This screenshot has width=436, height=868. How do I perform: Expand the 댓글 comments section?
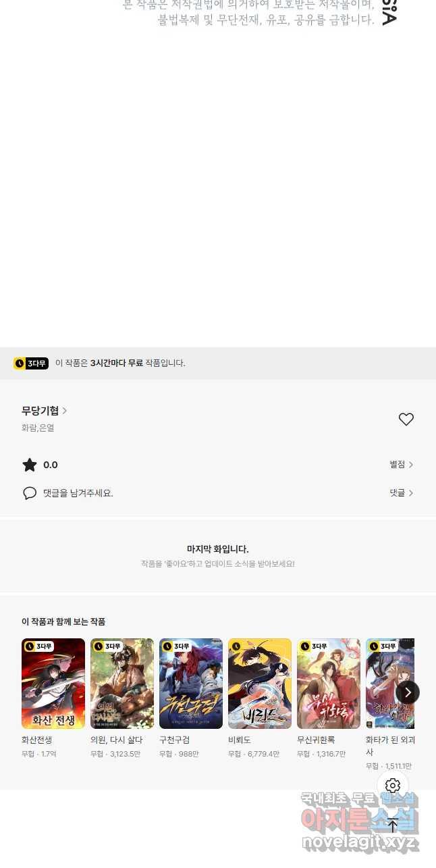tap(402, 493)
